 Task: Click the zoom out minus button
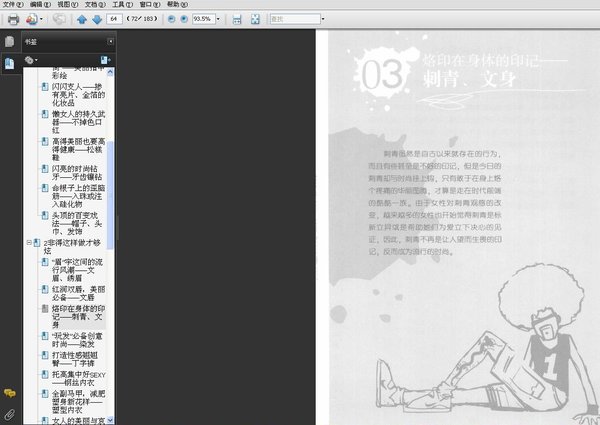(171, 19)
